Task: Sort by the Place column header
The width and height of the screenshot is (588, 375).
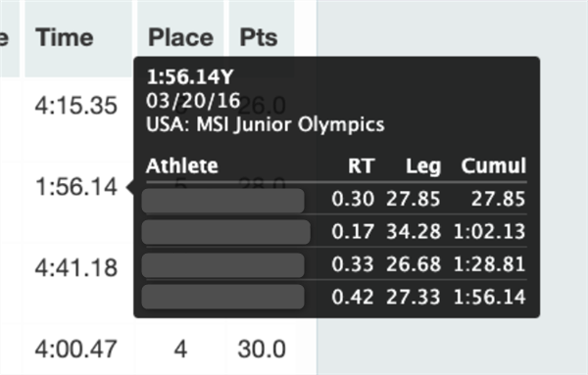Action: pyautogui.click(x=180, y=38)
